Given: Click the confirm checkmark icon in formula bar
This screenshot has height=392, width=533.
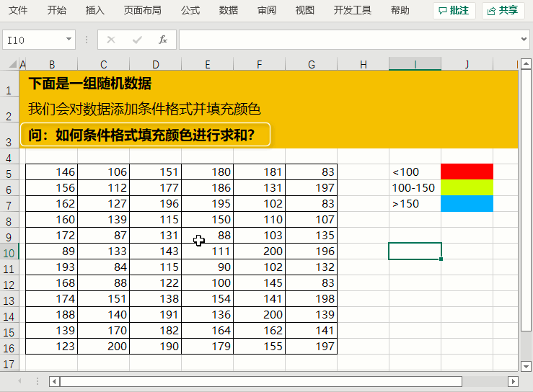Looking at the screenshot, I should (137, 40).
